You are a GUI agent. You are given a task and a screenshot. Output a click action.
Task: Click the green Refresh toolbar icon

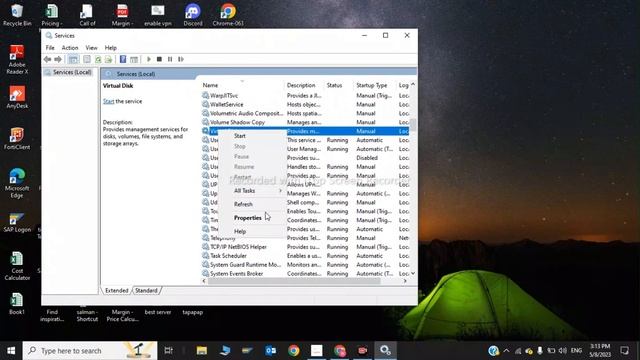pos(98,60)
